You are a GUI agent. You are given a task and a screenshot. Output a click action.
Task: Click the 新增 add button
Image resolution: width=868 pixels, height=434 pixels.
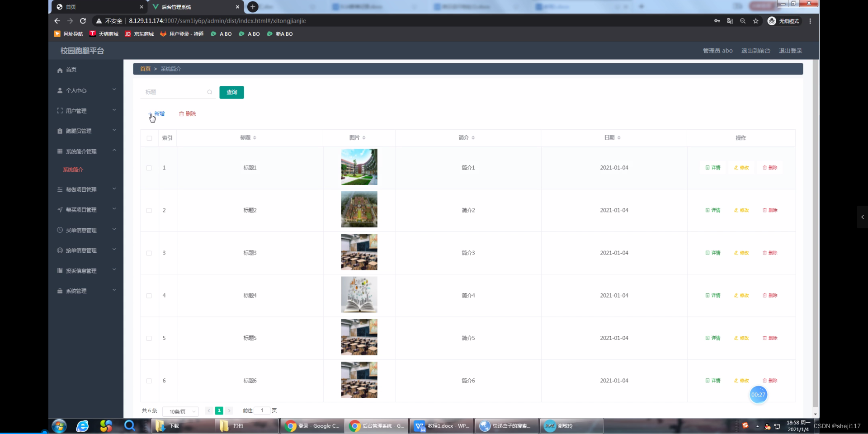tap(156, 114)
